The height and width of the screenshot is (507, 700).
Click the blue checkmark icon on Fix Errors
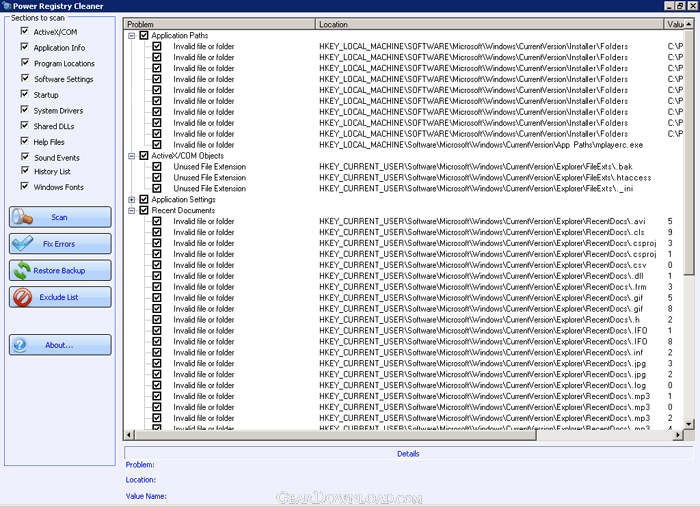[22, 244]
